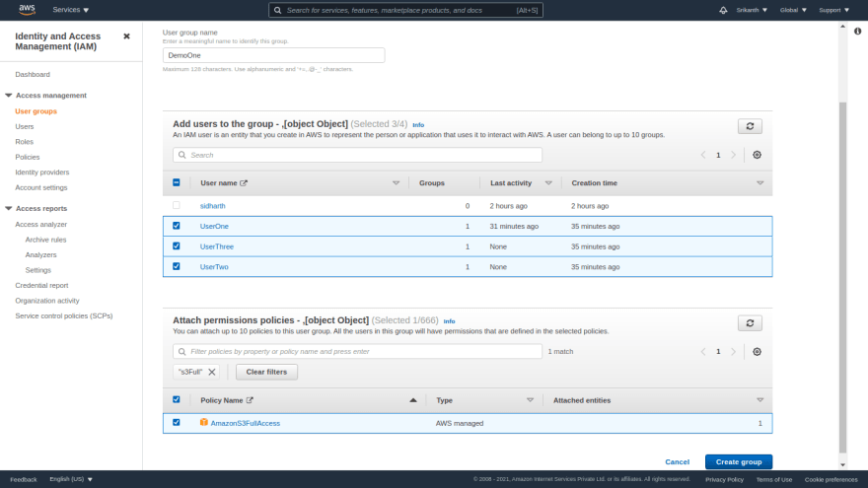Close the IAM navigation panel

[x=127, y=35]
